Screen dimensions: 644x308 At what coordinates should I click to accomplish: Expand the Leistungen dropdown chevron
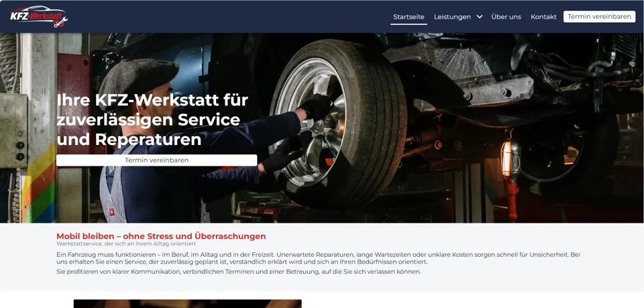point(479,17)
